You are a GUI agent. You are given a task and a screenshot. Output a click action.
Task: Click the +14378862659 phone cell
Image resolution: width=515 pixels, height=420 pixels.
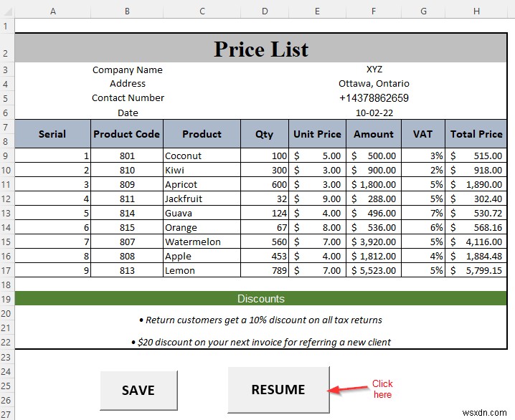point(374,98)
